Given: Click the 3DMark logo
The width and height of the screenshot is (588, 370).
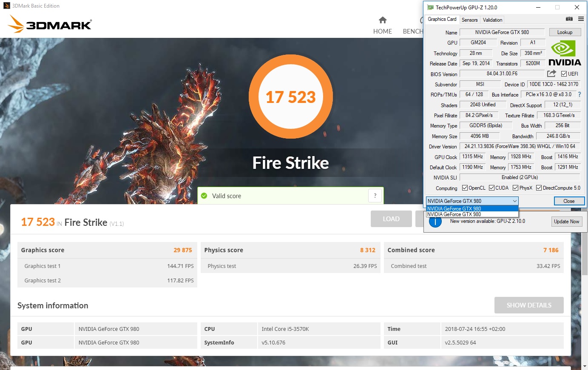Looking at the screenshot, I should pos(50,24).
